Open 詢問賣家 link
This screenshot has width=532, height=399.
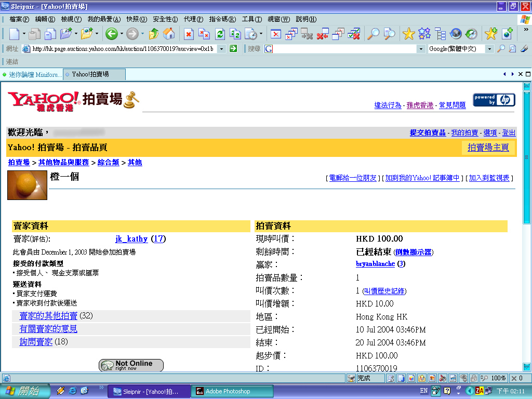[x=36, y=342]
